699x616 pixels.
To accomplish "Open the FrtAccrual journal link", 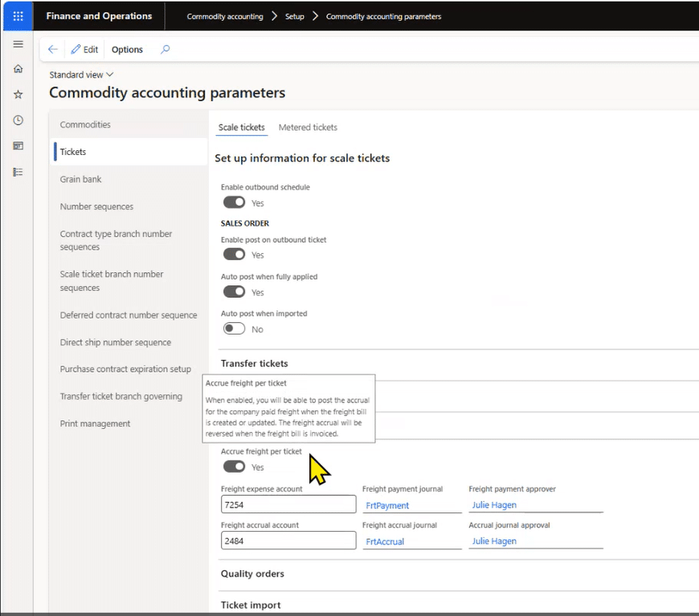I will coord(385,541).
